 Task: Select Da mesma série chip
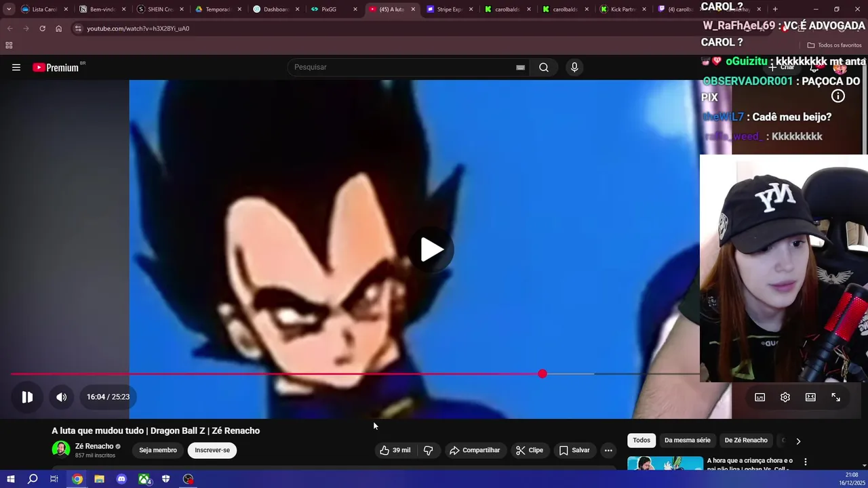pyautogui.click(x=688, y=441)
